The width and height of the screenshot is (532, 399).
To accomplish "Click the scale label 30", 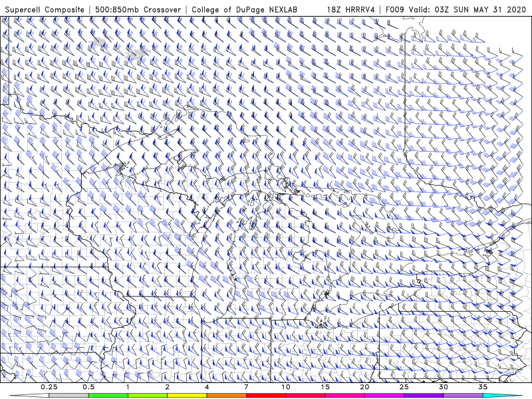I will point(444,387).
